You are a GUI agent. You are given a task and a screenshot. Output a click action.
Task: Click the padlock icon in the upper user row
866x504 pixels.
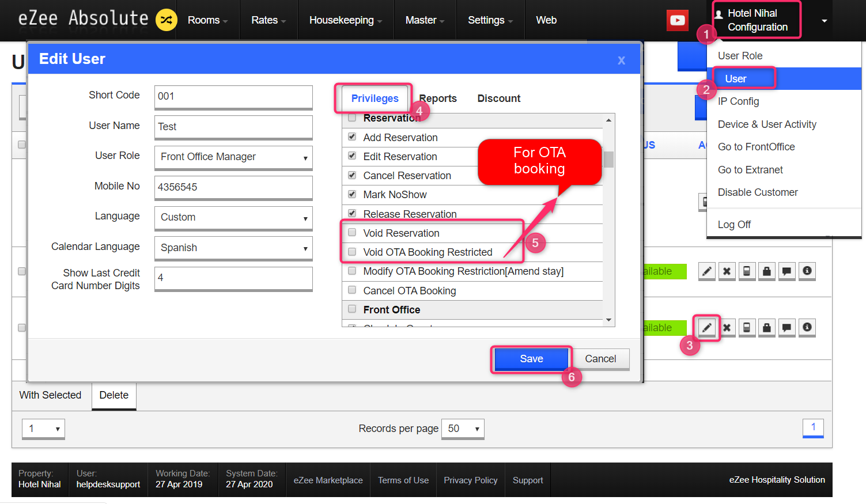767,271
